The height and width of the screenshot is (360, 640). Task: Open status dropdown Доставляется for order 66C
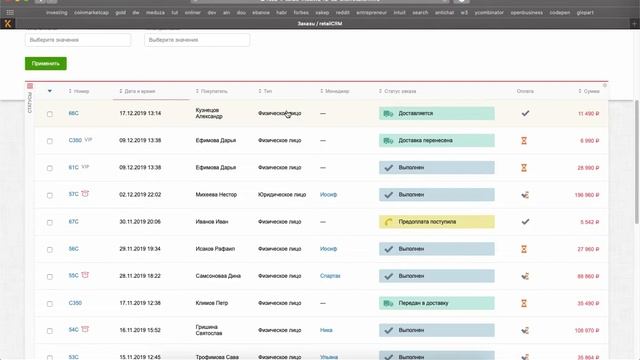(437, 113)
